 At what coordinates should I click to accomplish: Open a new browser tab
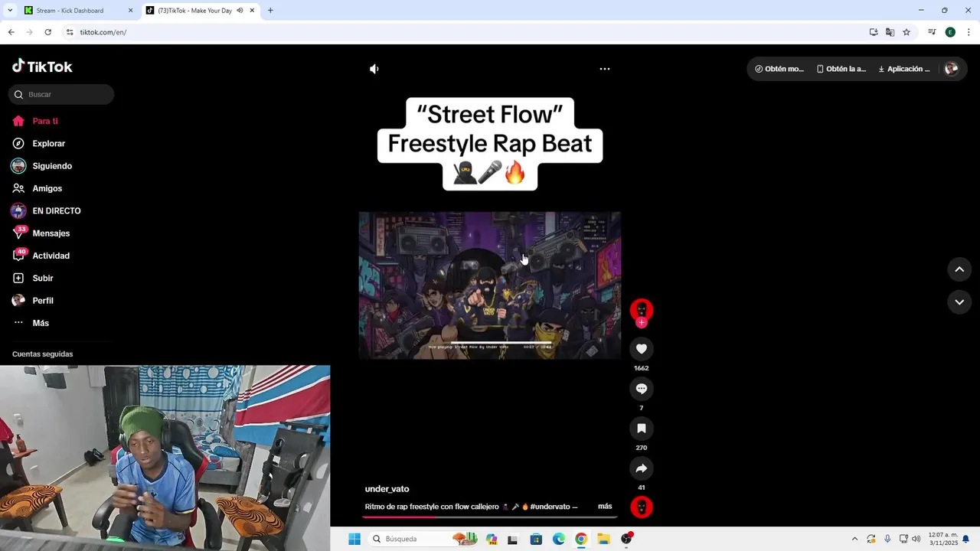click(270, 11)
